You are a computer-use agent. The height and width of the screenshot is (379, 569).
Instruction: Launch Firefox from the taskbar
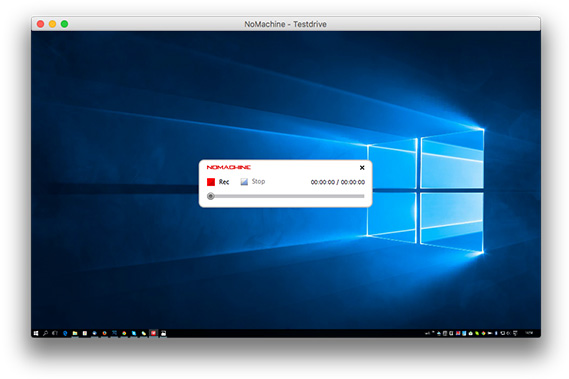tap(105, 333)
